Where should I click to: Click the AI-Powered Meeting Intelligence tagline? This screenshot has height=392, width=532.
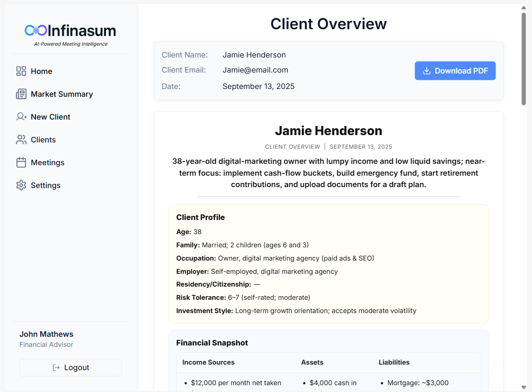click(x=71, y=44)
